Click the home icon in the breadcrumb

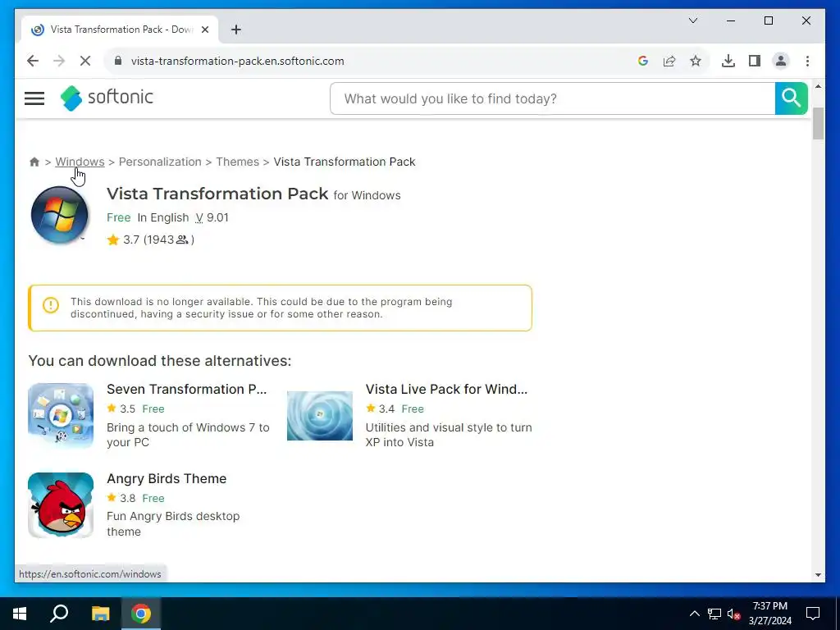[34, 162]
